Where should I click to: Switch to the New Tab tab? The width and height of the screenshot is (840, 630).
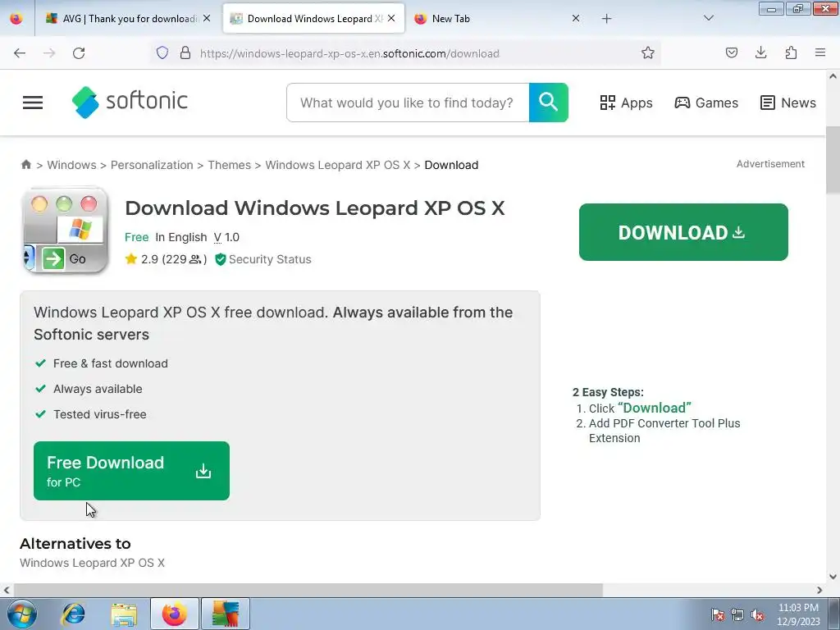[498, 18]
